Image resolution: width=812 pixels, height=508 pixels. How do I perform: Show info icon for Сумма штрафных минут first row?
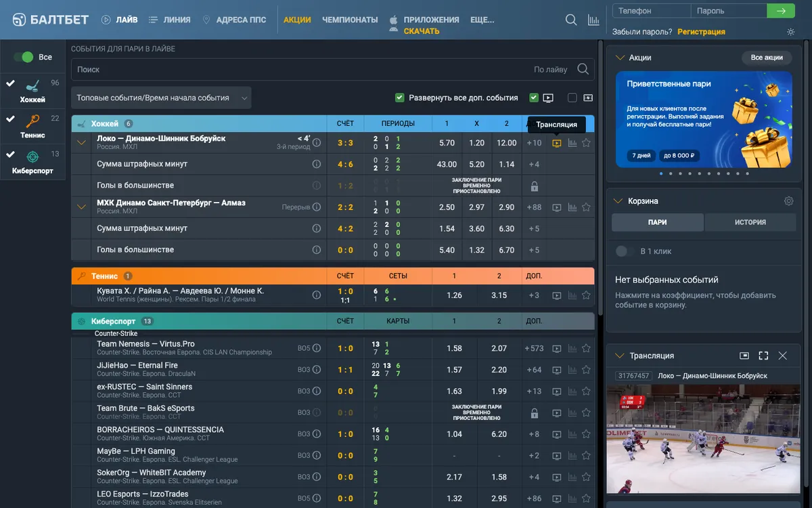(316, 164)
